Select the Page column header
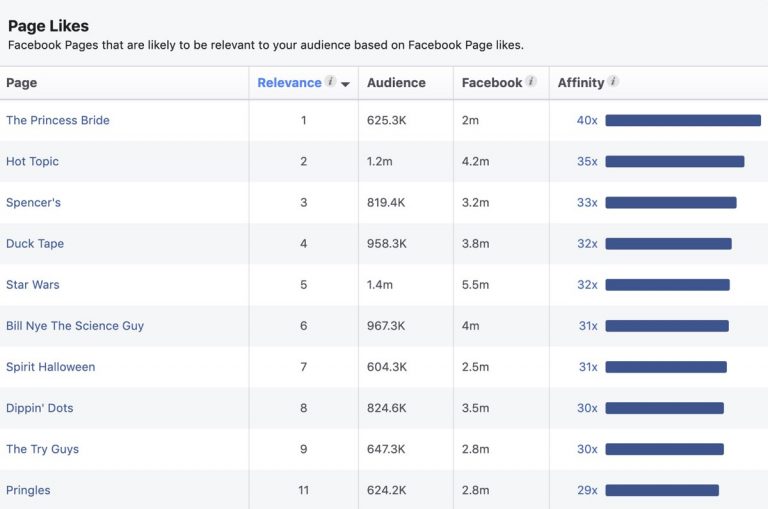Screen dimensions: 768x509 pos(22,83)
